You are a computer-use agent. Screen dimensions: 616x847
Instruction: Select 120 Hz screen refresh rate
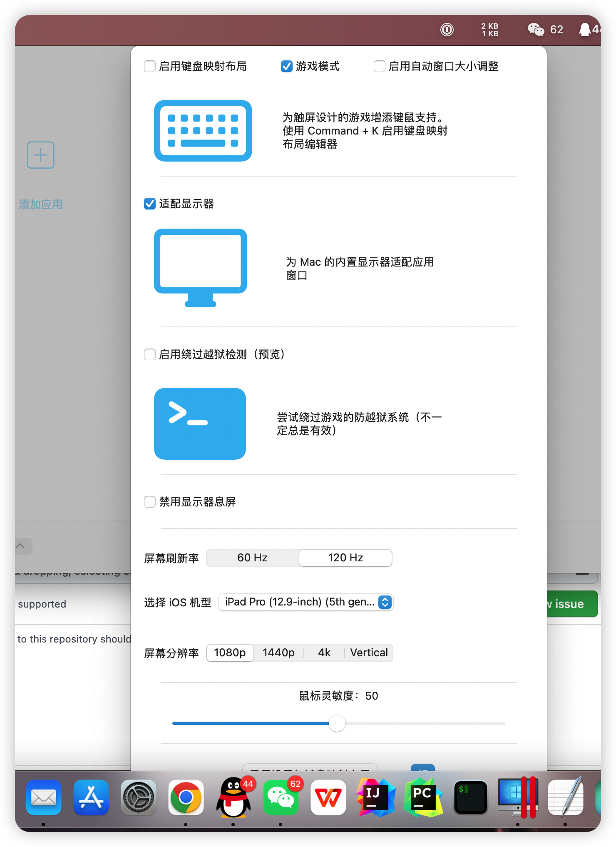pyautogui.click(x=345, y=558)
